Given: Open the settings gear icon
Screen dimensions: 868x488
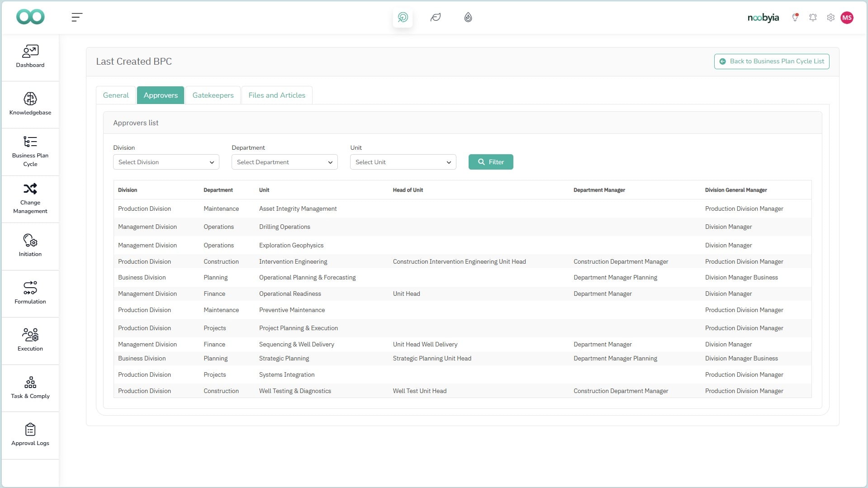Looking at the screenshot, I should click(x=830, y=18).
